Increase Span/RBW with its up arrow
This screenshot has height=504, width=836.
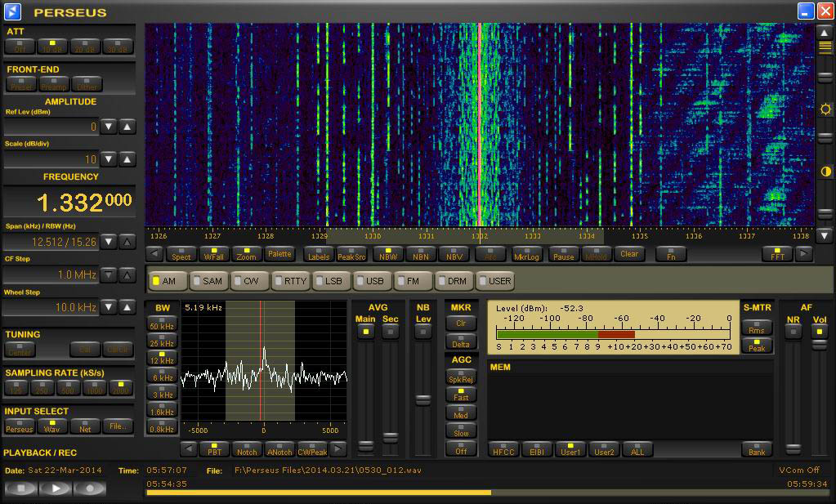[127, 242]
